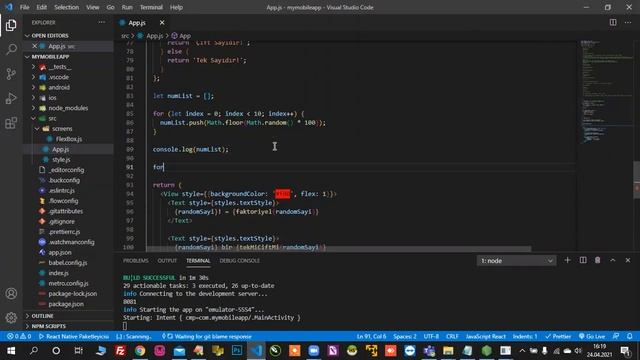640x360 pixels.
Task: Split the terminal panel
Action: [x=583, y=260]
